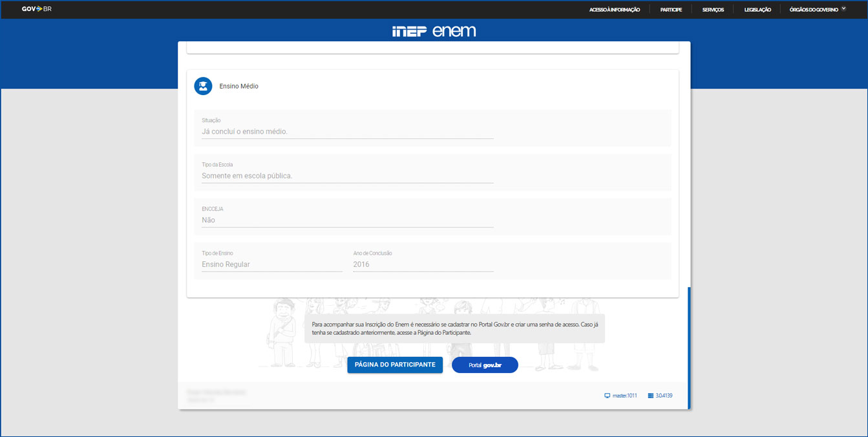The width and height of the screenshot is (868, 437).
Task: Click the database icon beside 3.0.4139
Action: (650, 396)
